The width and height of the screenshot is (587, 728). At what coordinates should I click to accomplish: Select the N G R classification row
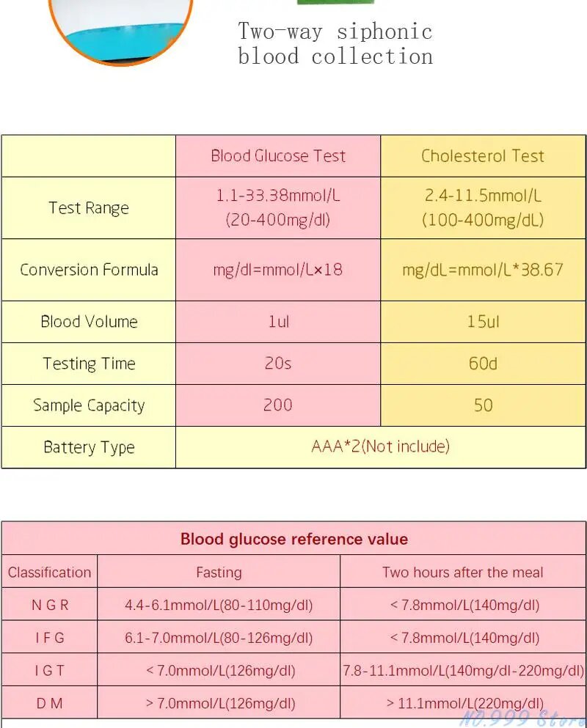pyautogui.click(x=50, y=606)
